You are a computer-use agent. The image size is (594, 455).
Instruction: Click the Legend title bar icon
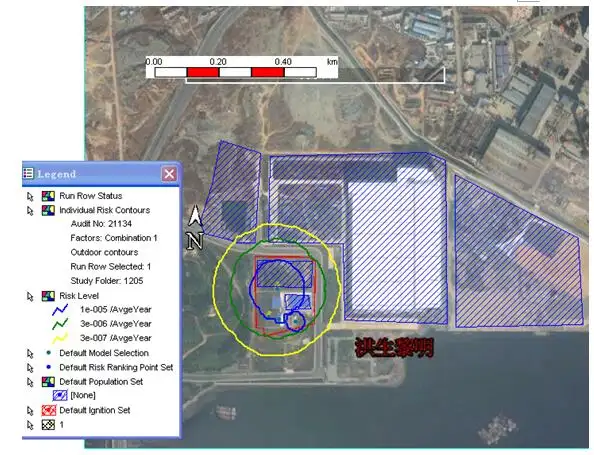point(28,174)
